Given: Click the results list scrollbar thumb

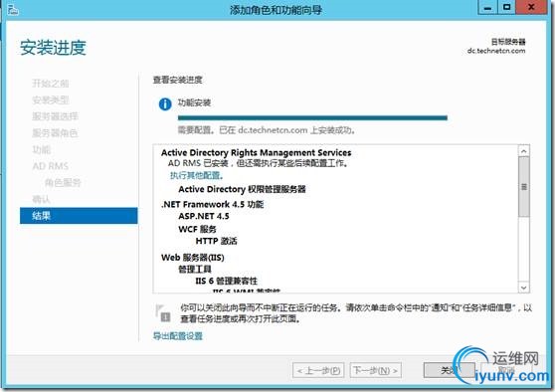Looking at the screenshot, I should pyautogui.click(x=524, y=187).
